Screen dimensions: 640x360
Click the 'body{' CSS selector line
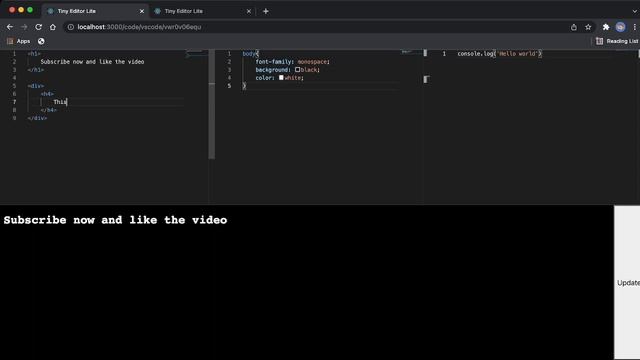[251, 54]
